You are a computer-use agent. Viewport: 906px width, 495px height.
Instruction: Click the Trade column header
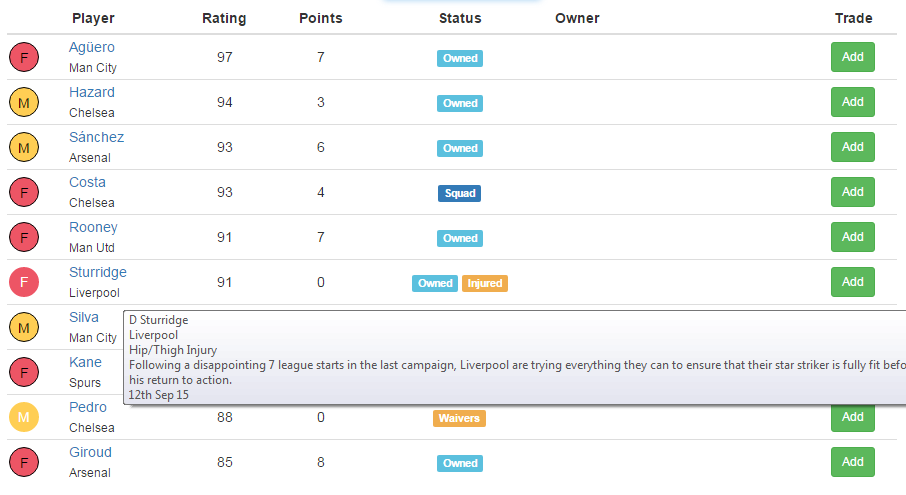853,18
